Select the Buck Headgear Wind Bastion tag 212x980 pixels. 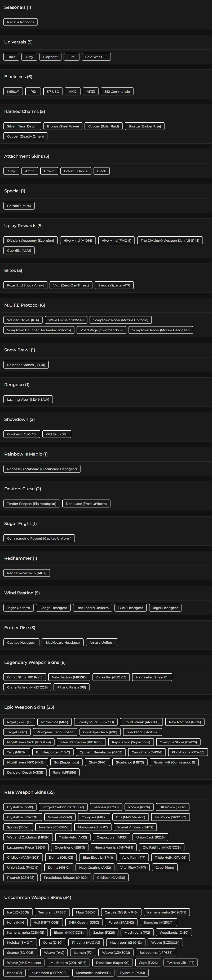131,608
